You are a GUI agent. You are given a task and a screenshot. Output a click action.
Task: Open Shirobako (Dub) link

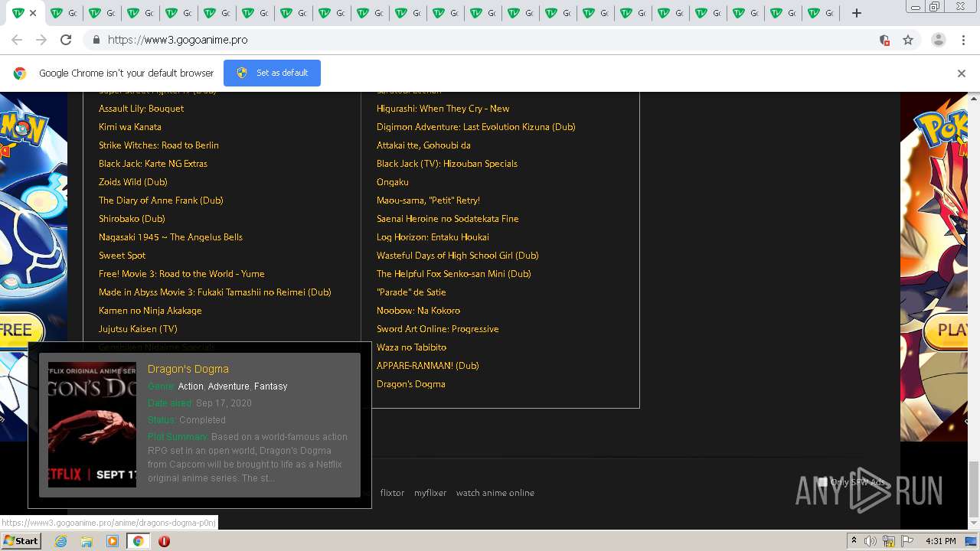click(132, 219)
